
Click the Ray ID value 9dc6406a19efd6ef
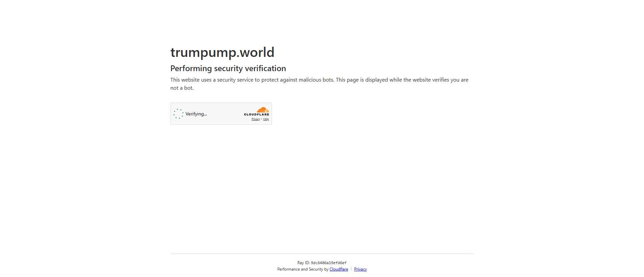[x=328, y=263]
